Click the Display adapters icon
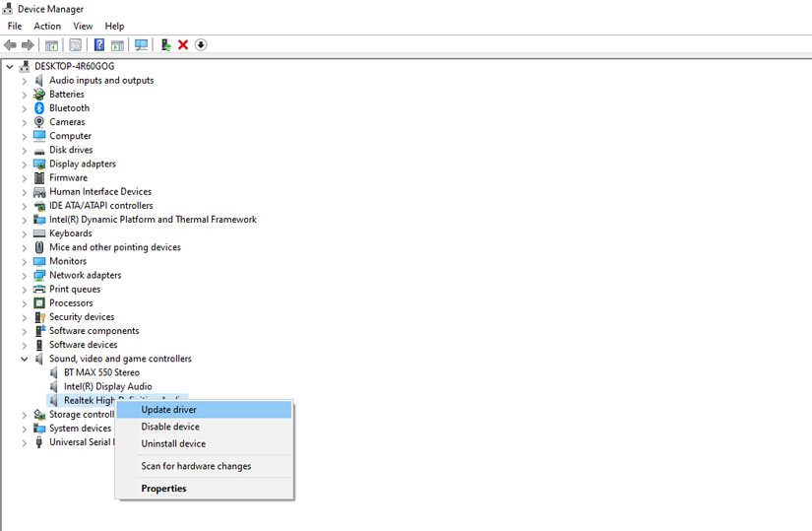The height and width of the screenshot is (531, 812). tap(39, 164)
